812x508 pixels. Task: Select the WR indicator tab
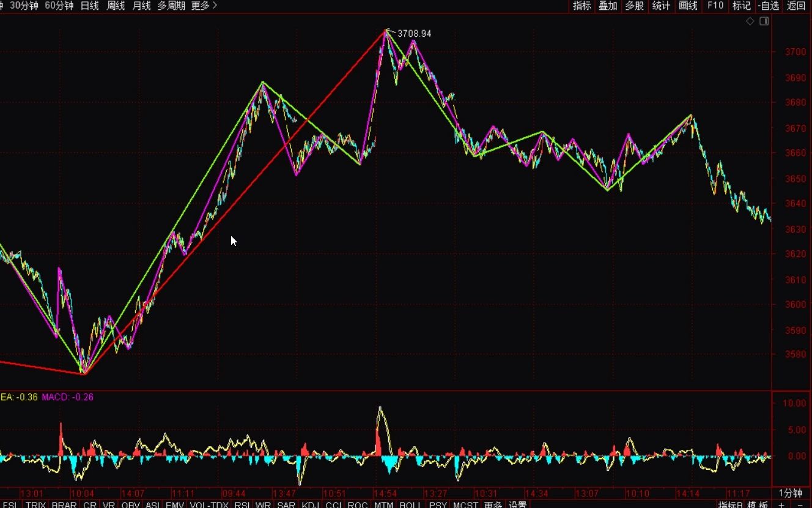[x=264, y=504]
